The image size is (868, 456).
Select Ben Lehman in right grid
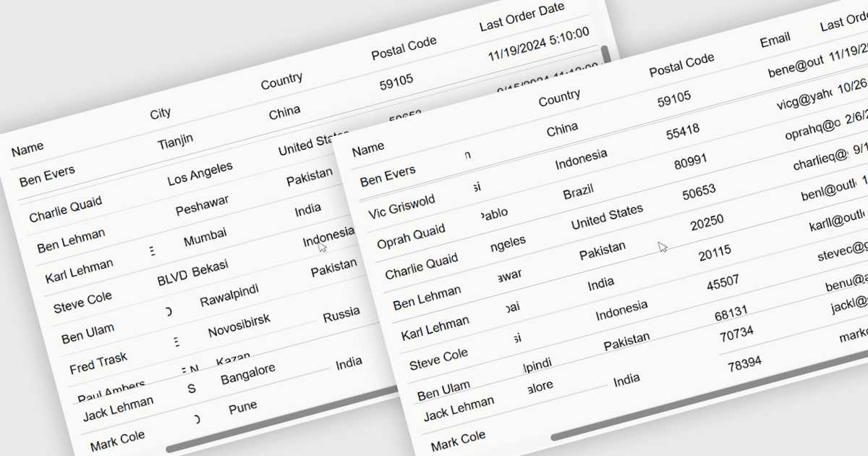427,299
